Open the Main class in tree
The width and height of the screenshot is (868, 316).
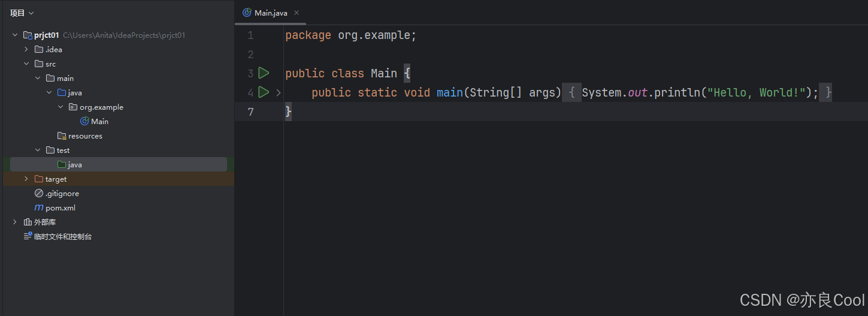click(99, 122)
